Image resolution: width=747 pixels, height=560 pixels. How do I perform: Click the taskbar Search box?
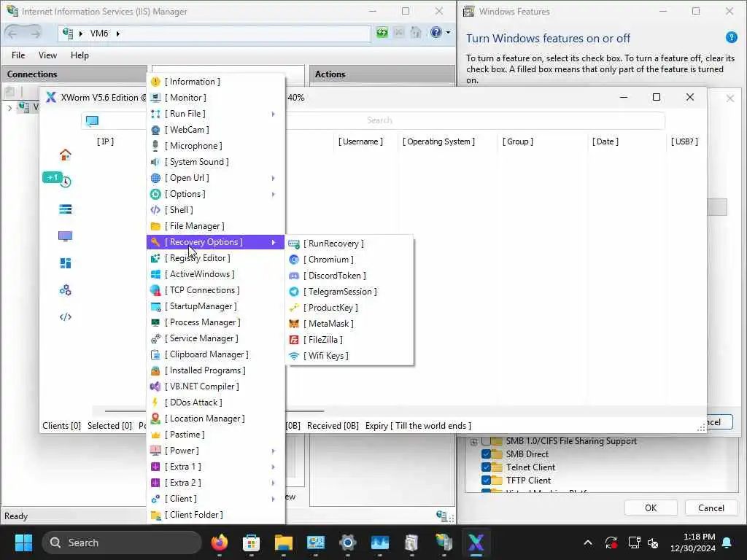(122, 542)
